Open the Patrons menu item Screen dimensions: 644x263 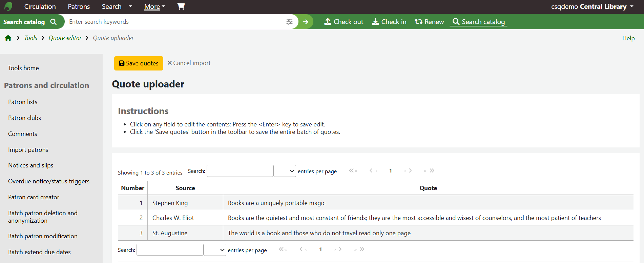tap(79, 6)
